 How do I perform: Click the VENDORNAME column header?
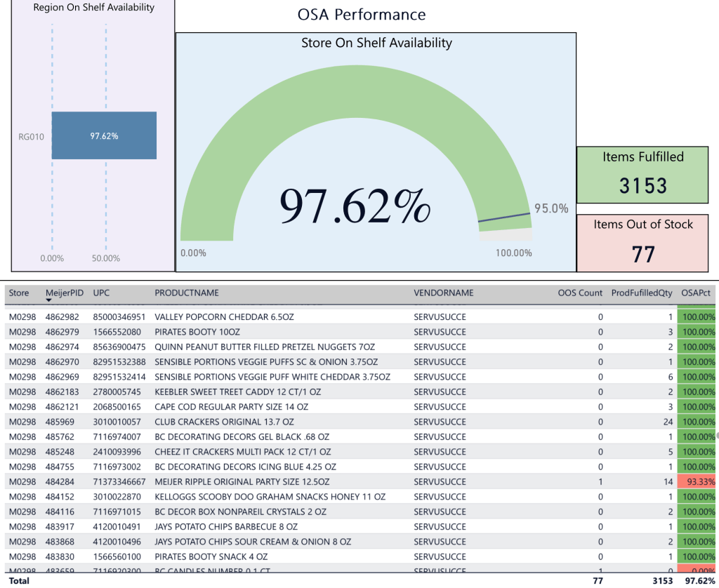coord(443,293)
